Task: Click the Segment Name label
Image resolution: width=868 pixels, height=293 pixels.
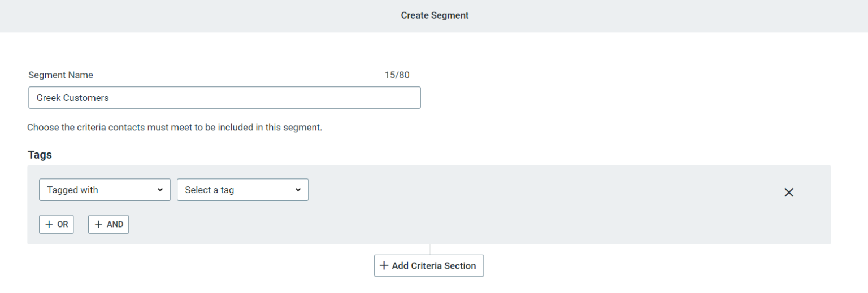Action: [60, 75]
